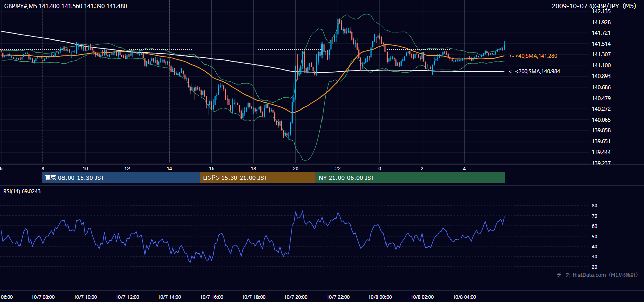Click the <-<40,SMA,141.280 orange label
Screen dimensions: 644x302
[533, 56]
